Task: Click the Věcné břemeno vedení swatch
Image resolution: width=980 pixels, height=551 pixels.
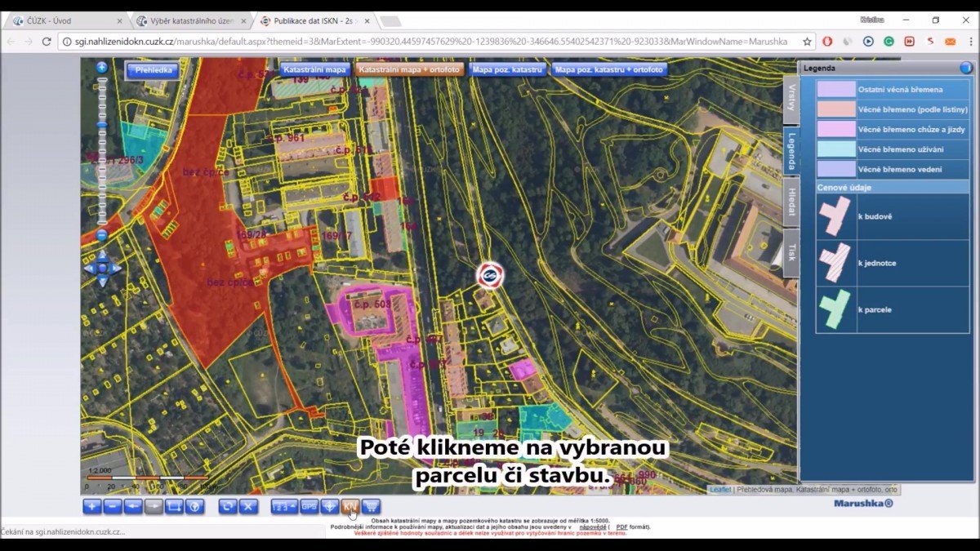Action: [836, 169]
